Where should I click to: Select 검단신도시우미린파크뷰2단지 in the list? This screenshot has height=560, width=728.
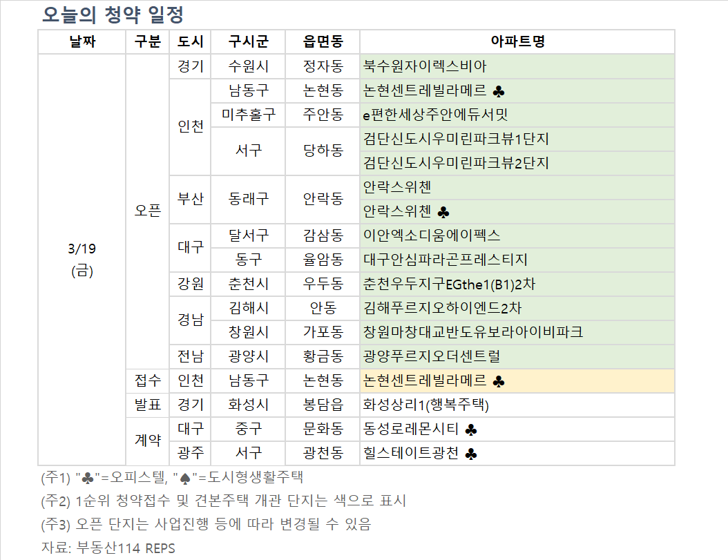pyautogui.click(x=456, y=163)
